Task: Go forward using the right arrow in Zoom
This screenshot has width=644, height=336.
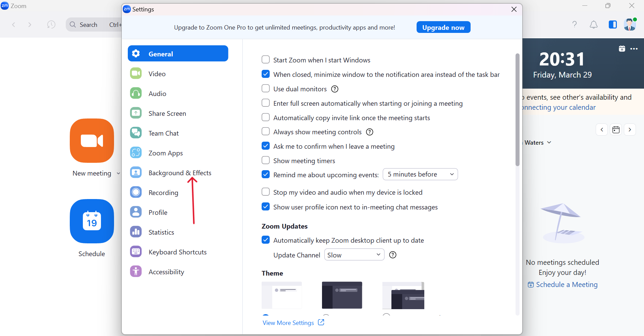Action: tap(30, 25)
